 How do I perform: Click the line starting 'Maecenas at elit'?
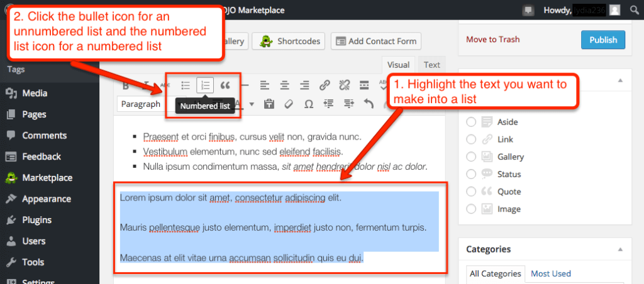[241, 258]
